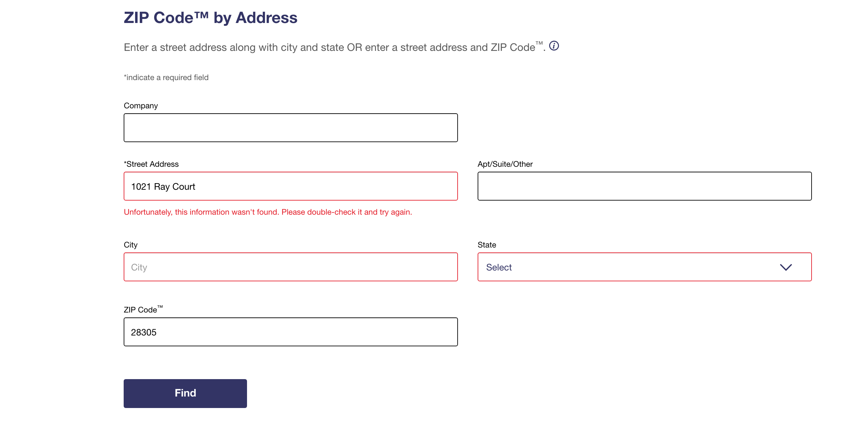Click the Company field label

(141, 106)
